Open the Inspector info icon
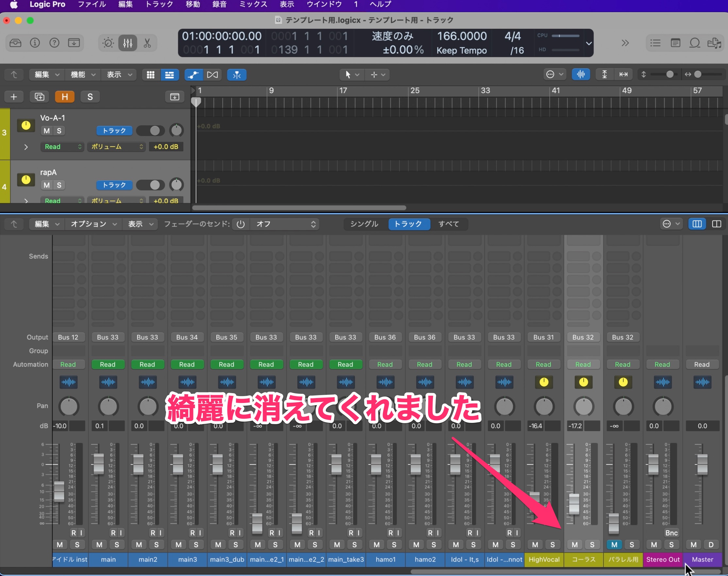The width and height of the screenshot is (728, 576). point(35,43)
